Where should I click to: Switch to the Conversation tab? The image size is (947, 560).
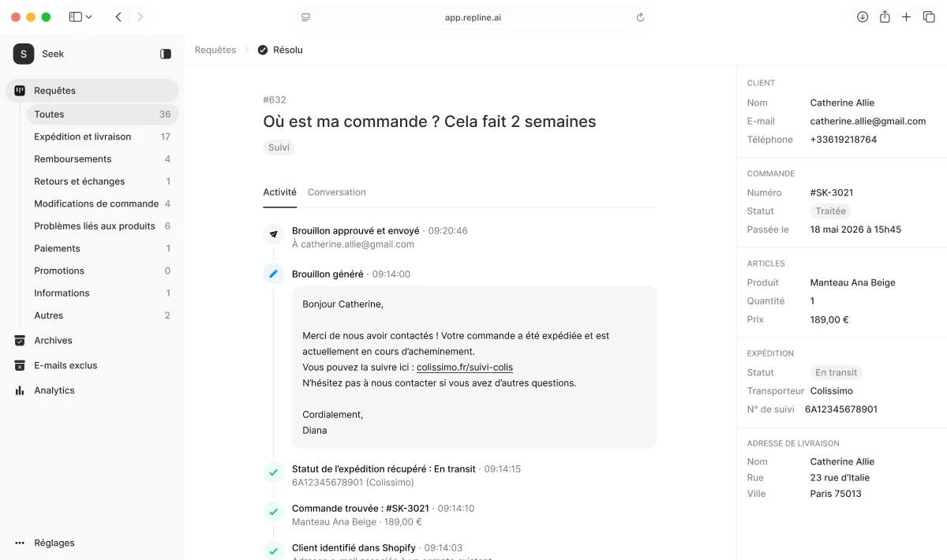pos(337,192)
